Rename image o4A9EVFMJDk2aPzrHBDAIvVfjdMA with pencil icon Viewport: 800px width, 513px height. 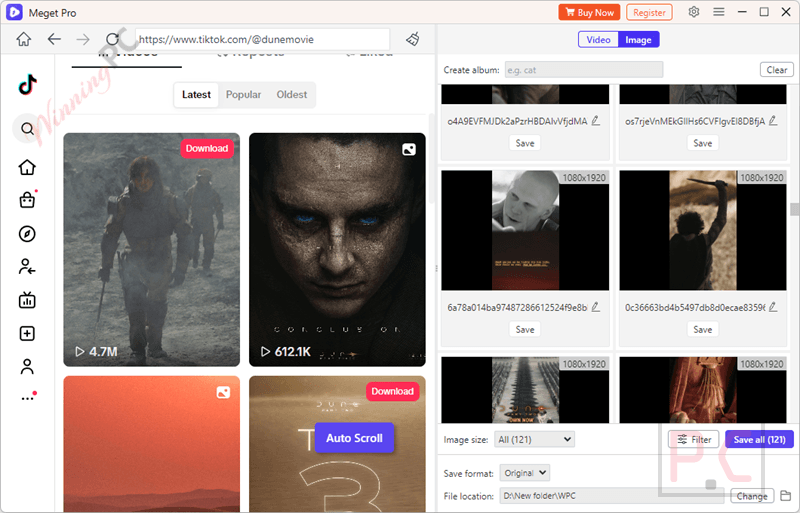tap(595, 121)
